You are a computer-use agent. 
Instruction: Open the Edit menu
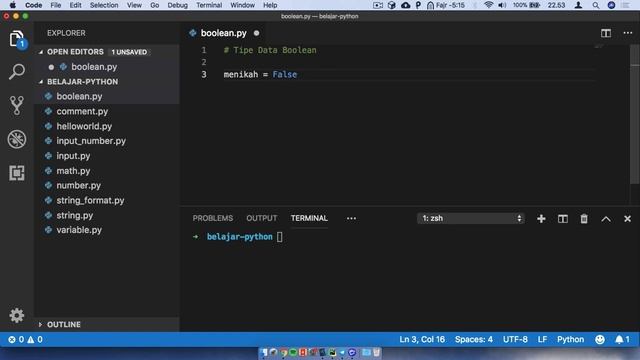[x=76, y=5]
